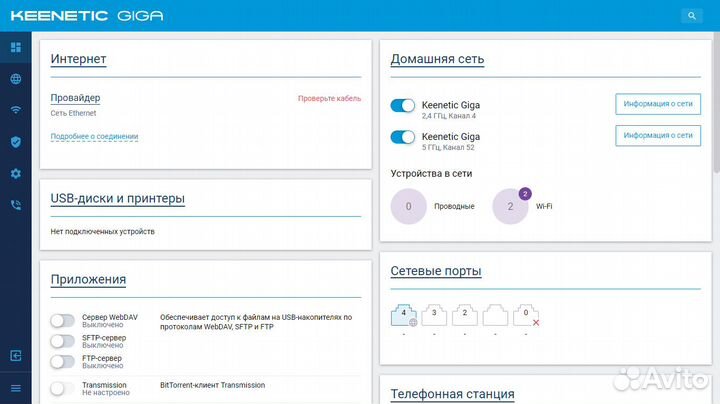
Task: Click the Сервер WebDAV label
Action: click(x=110, y=317)
